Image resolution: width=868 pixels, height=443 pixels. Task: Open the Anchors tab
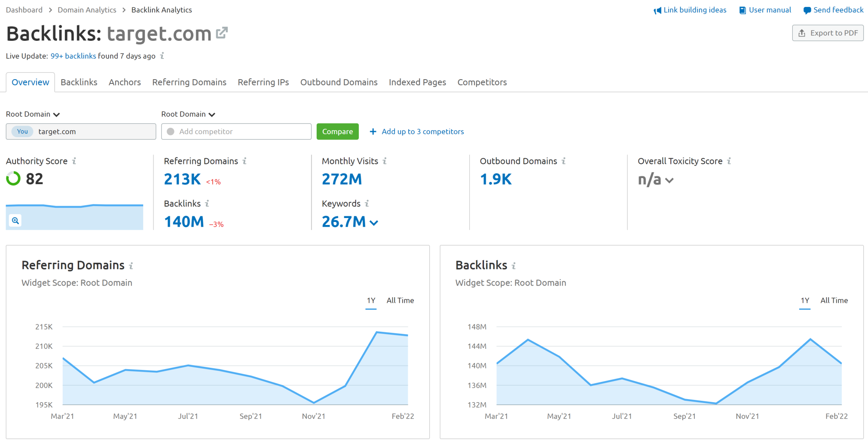coord(125,82)
